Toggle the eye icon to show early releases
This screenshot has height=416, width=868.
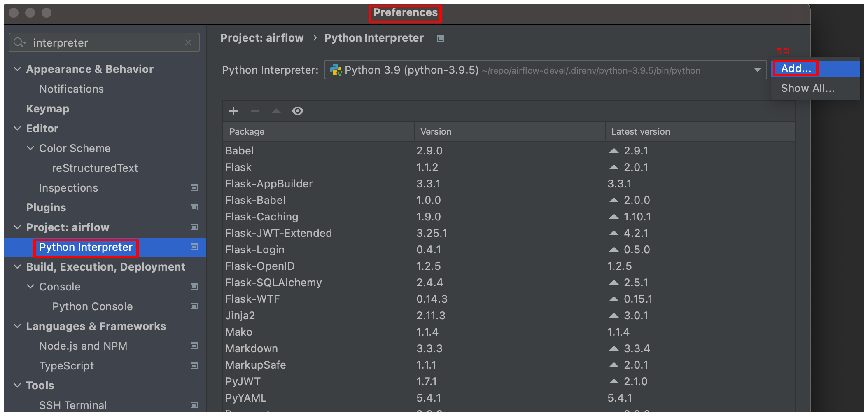[x=298, y=111]
